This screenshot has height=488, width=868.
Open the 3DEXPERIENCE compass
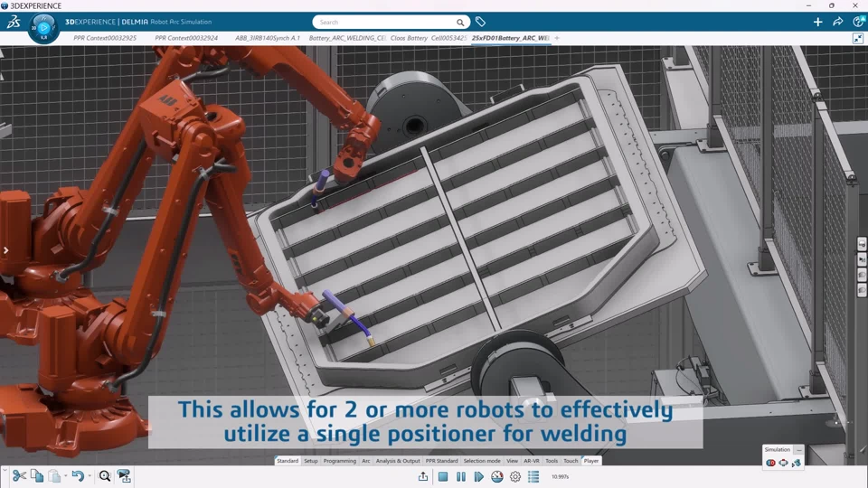(x=43, y=28)
